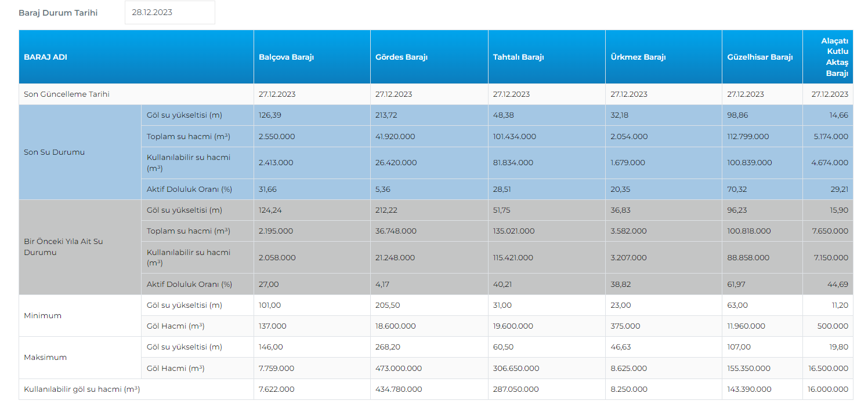Click Alaçatı maximum lake volume 16.500.000
This screenshot has width=868, height=415.
click(x=828, y=369)
